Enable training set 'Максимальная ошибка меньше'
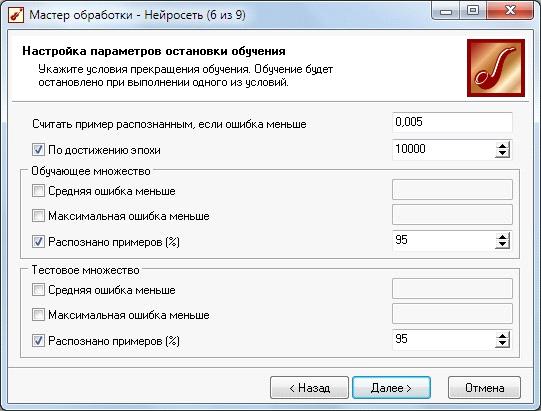This screenshot has height=411, width=541. (x=38, y=216)
